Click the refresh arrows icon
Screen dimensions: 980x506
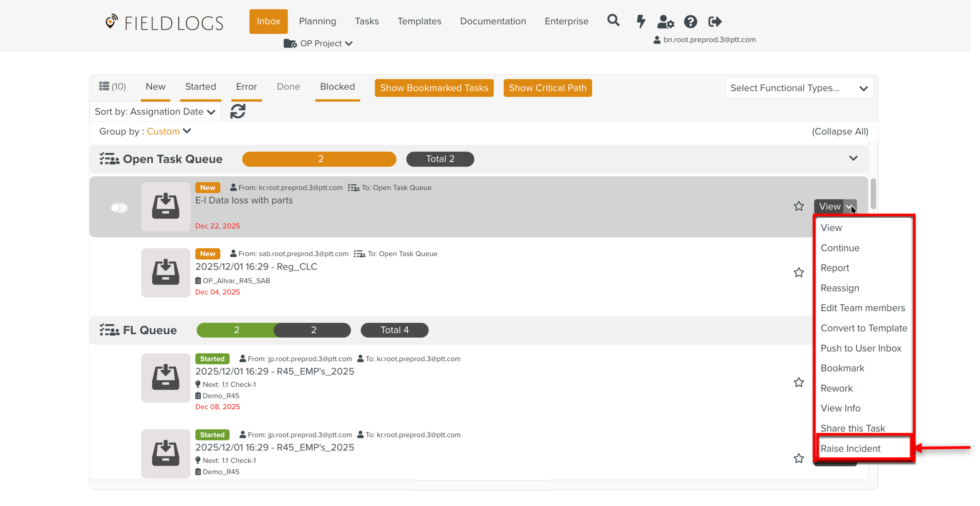pos(238,111)
